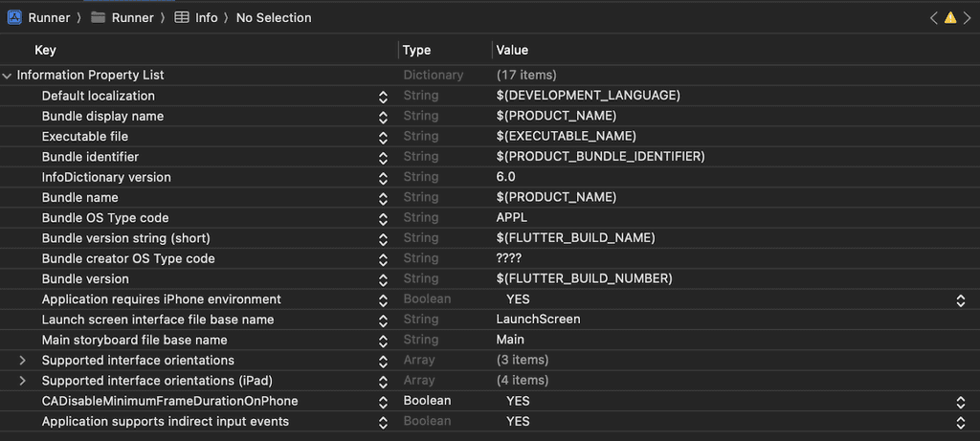Click No Selection in the jump bar
This screenshot has height=441, width=980.
click(274, 17)
